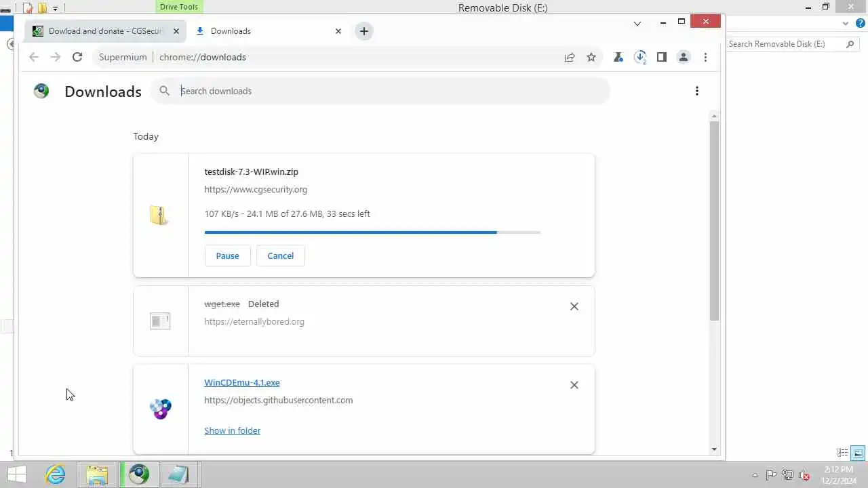This screenshot has width=868, height=488.
Task: Open the Downloads page more actions menu
Action: [x=697, y=91]
